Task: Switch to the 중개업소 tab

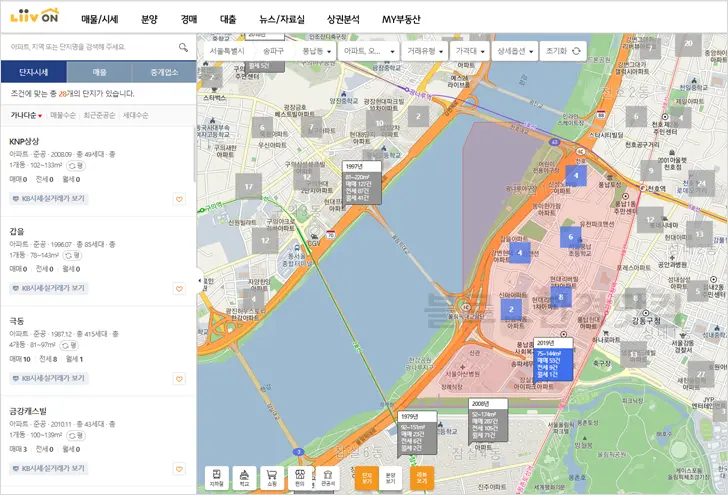Action: [x=163, y=72]
